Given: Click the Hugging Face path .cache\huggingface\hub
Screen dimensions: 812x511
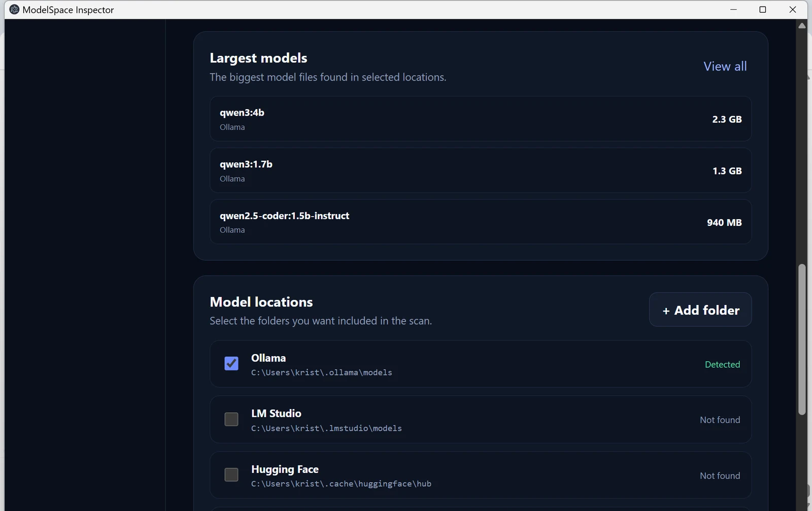Looking at the screenshot, I should pos(341,484).
